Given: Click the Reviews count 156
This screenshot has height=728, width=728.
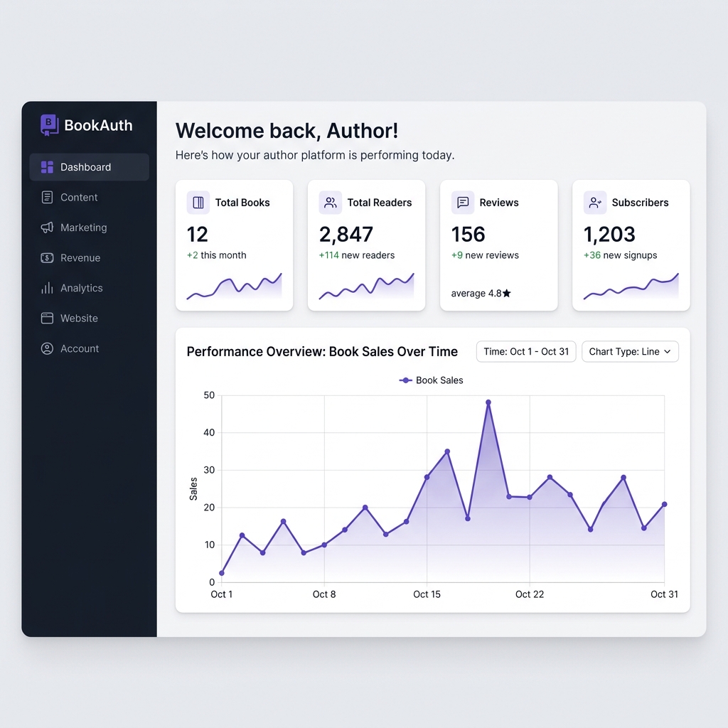Looking at the screenshot, I should [x=468, y=235].
